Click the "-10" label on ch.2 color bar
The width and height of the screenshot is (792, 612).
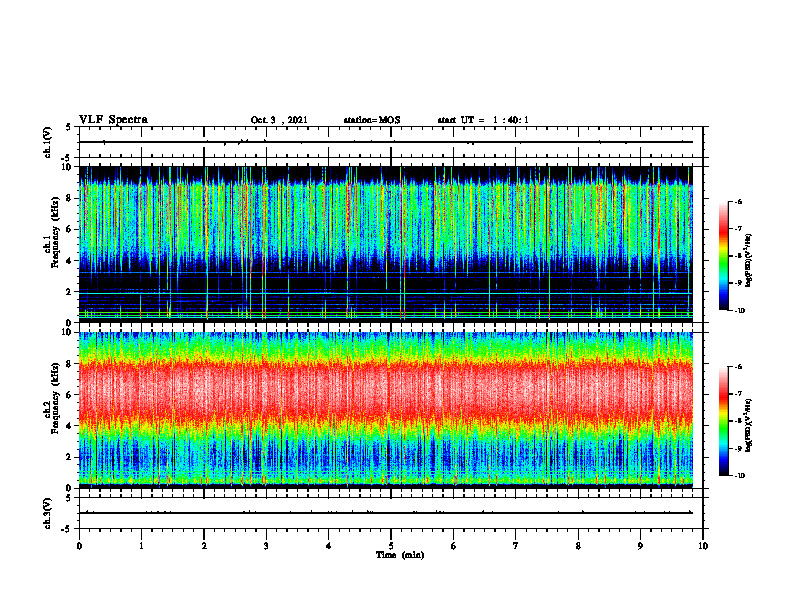(740, 476)
